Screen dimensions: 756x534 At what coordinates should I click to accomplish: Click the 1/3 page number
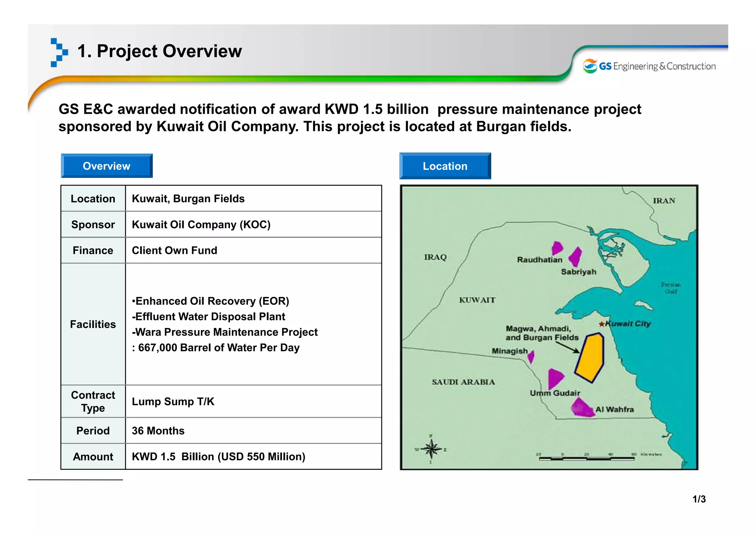pyautogui.click(x=699, y=499)
